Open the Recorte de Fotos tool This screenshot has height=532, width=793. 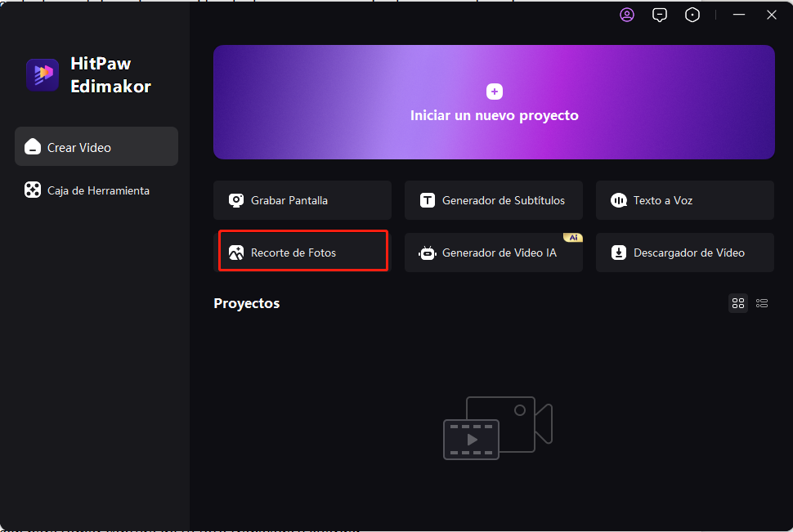coord(302,251)
